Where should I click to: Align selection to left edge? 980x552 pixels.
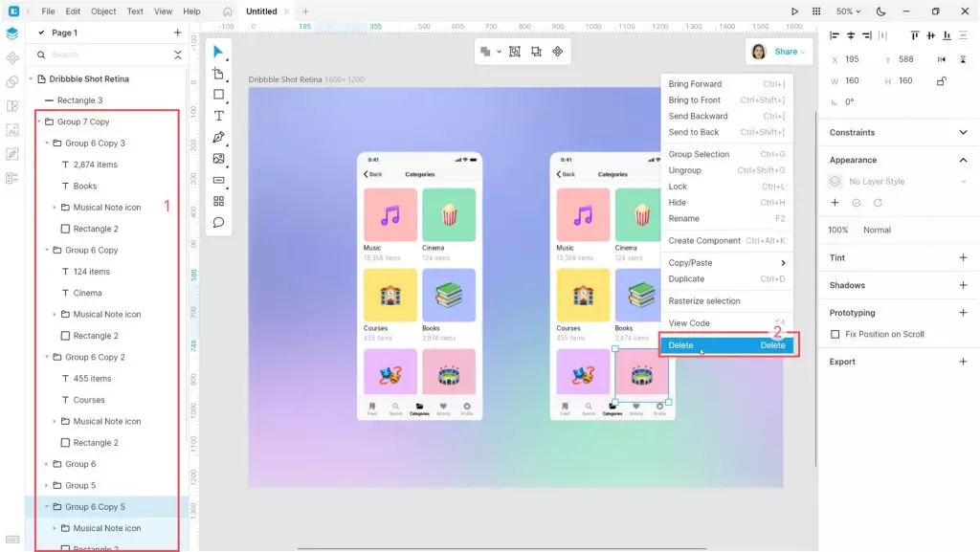point(835,35)
